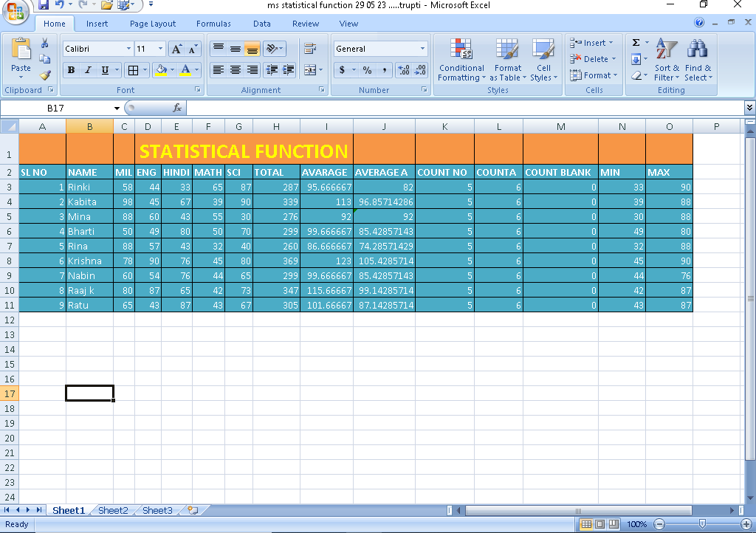The width and height of the screenshot is (756, 533).
Task: Open Conditional Formatting
Action: 461,61
